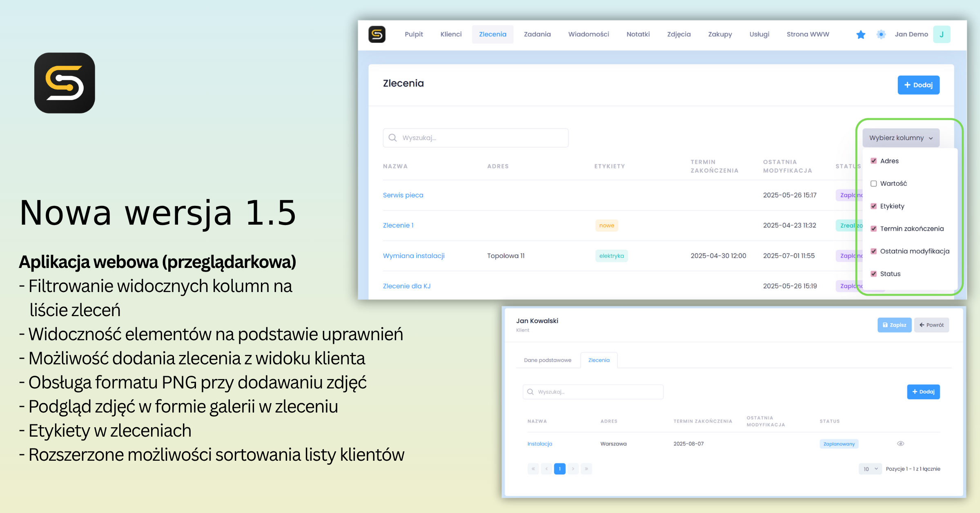The height and width of the screenshot is (513, 980).
Task: Disable the Status column checkbox
Action: 873,274
